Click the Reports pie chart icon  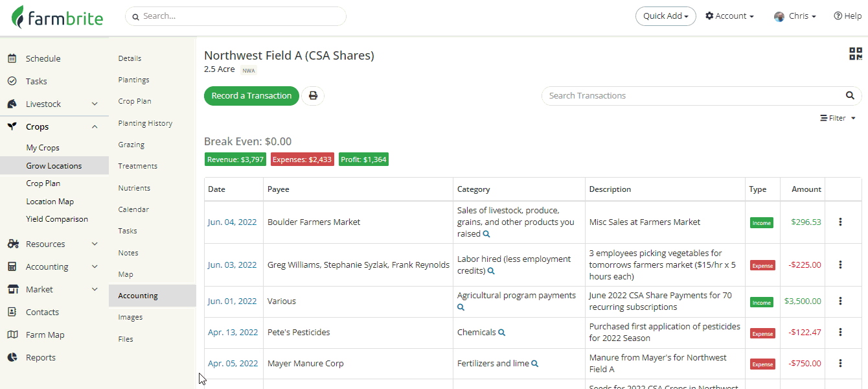point(12,357)
